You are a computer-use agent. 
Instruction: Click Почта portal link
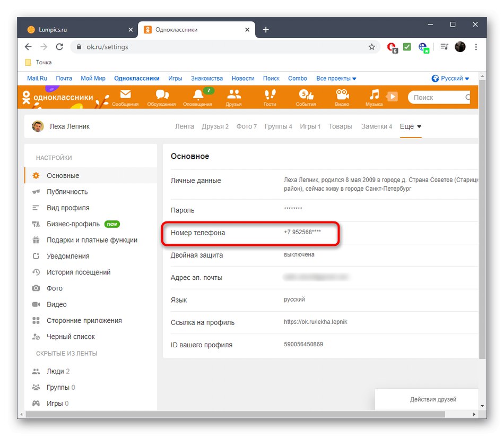pyautogui.click(x=64, y=78)
